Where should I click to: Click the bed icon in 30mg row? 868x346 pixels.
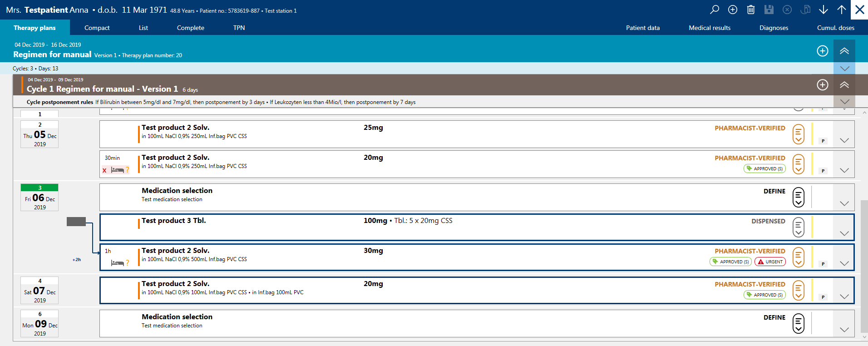tap(117, 263)
